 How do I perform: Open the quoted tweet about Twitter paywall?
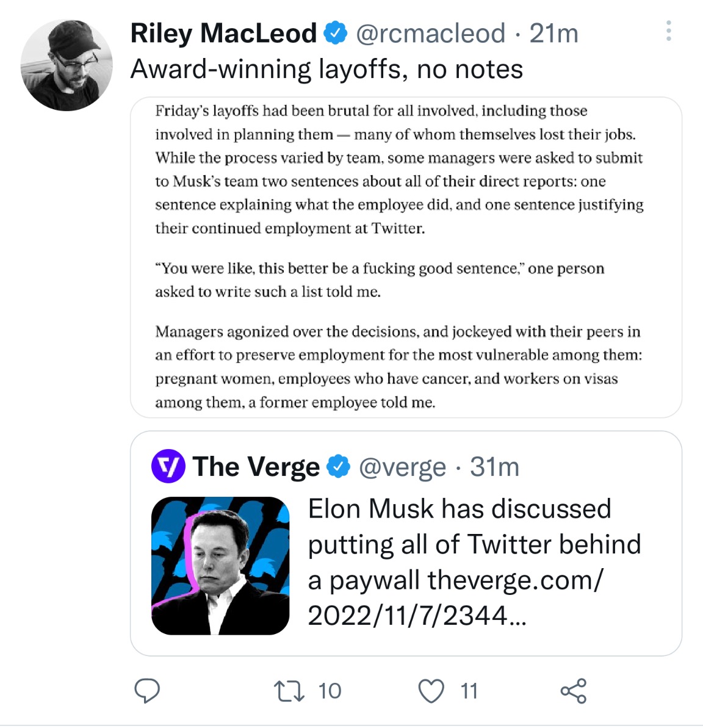point(474,561)
